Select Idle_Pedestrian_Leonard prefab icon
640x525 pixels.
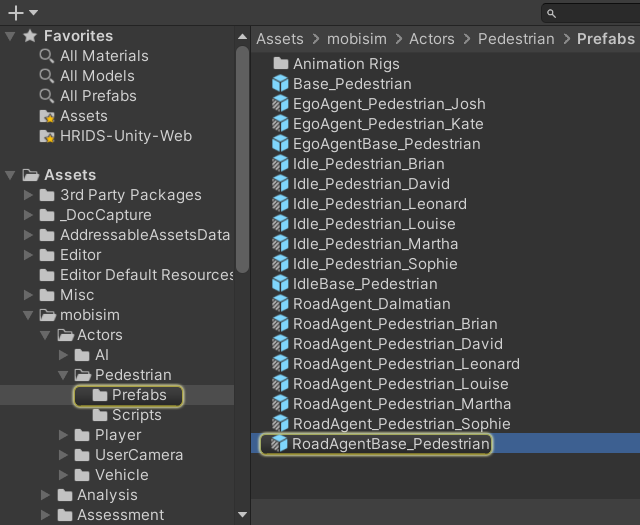pos(280,204)
